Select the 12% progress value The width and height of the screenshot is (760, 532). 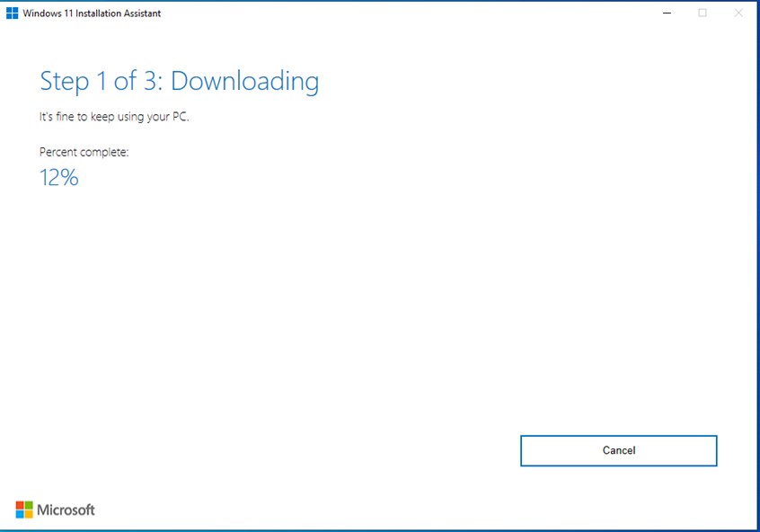point(58,177)
